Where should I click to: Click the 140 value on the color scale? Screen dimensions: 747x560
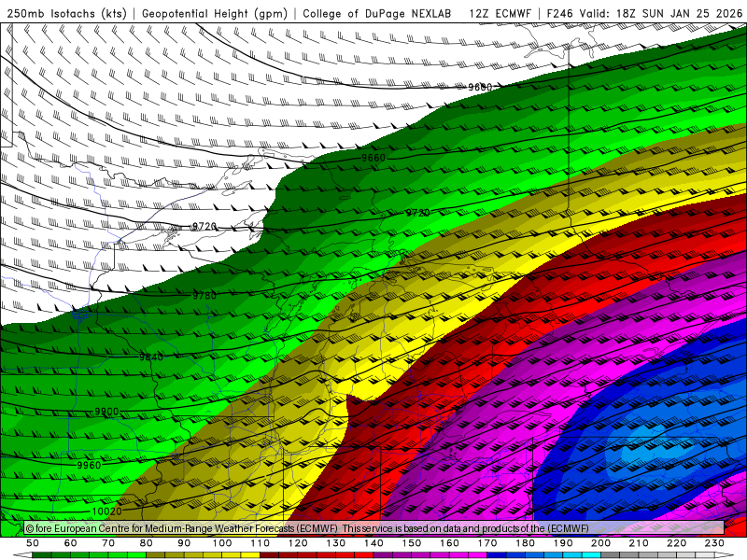pyautogui.click(x=373, y=543)
